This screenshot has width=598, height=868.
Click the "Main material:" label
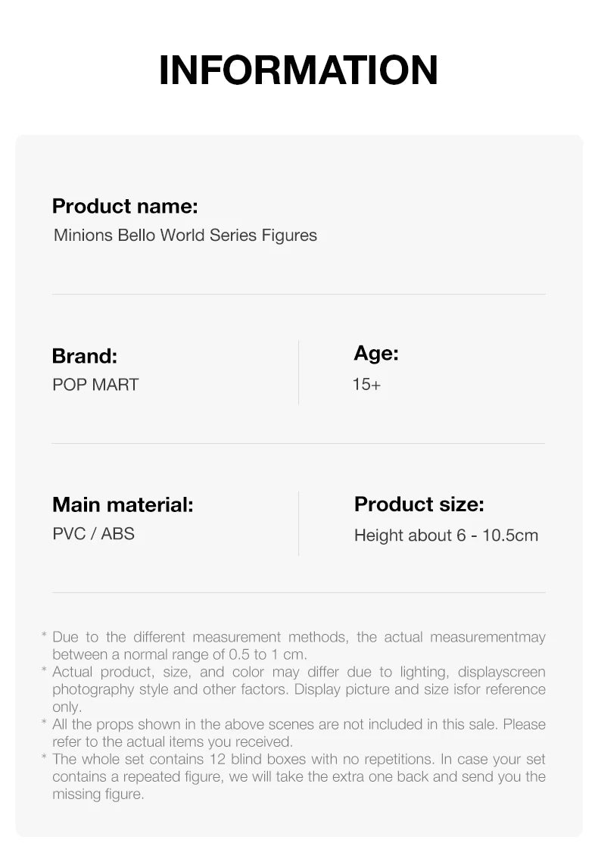(123, 504)
